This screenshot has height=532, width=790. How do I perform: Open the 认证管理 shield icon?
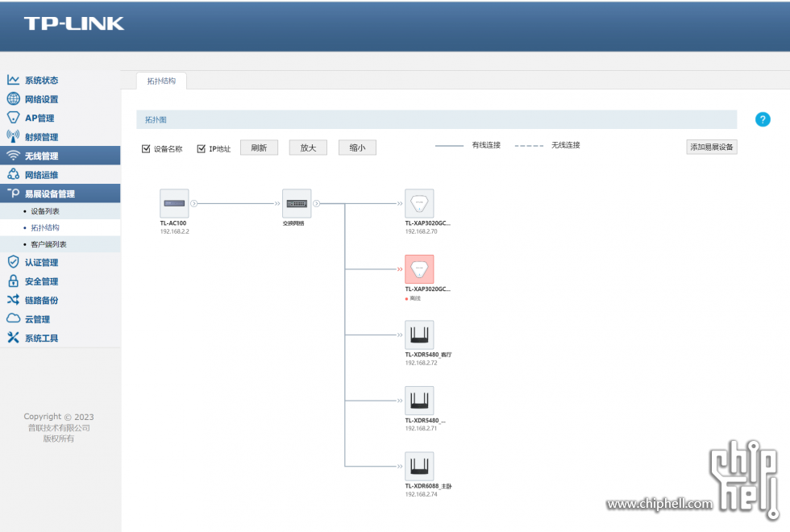tap(13, 262)
